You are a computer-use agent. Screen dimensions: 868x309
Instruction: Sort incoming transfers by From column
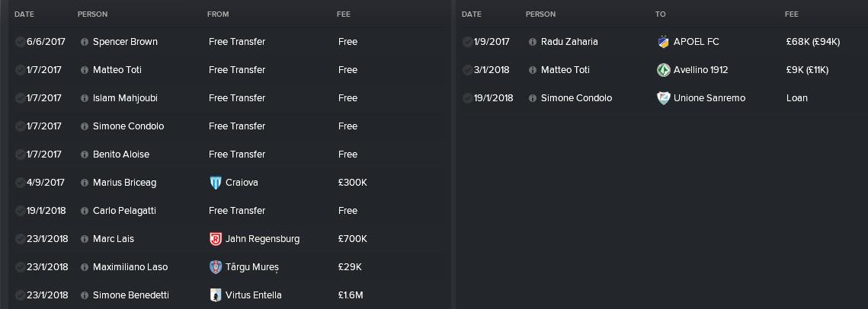218,14
